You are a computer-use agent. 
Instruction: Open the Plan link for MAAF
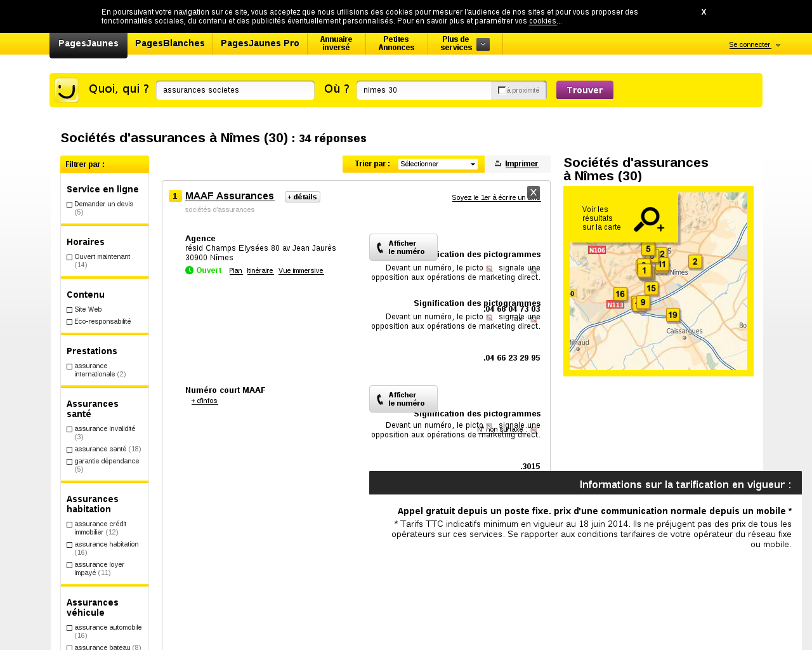pyautogui.click(x=235, y=271)
